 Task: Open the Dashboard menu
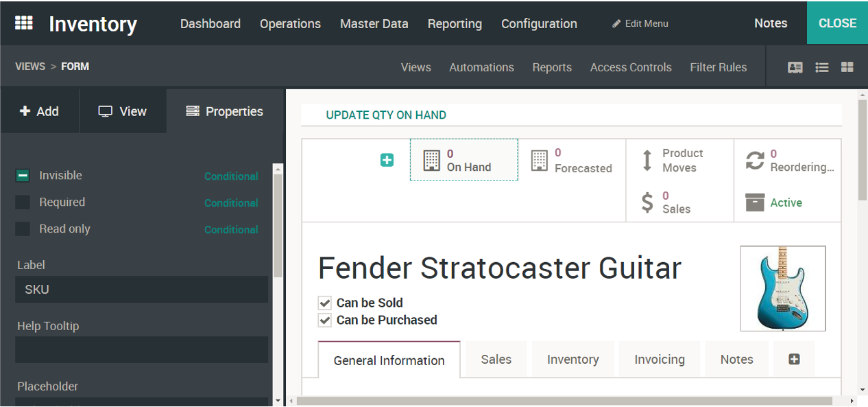(210, 23)
